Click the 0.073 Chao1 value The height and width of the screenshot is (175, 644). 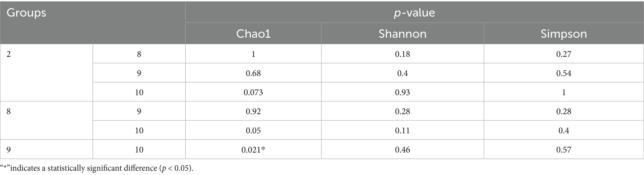point(253,92)
